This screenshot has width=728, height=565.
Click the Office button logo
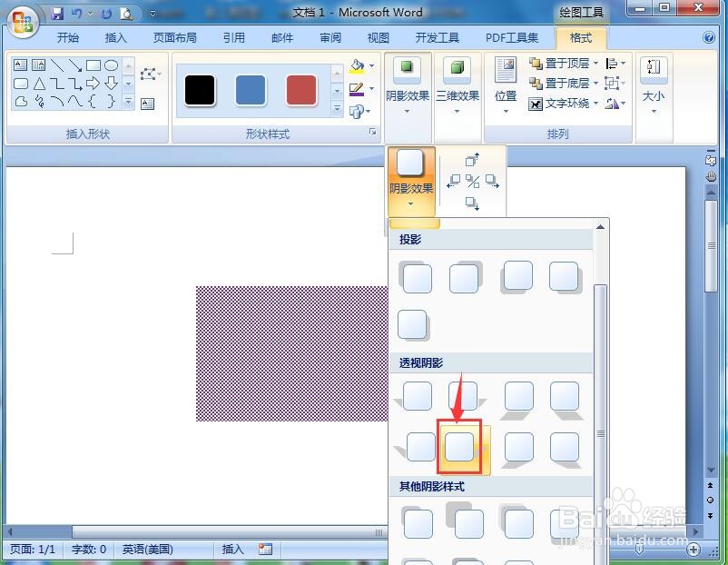click(23, 22)
